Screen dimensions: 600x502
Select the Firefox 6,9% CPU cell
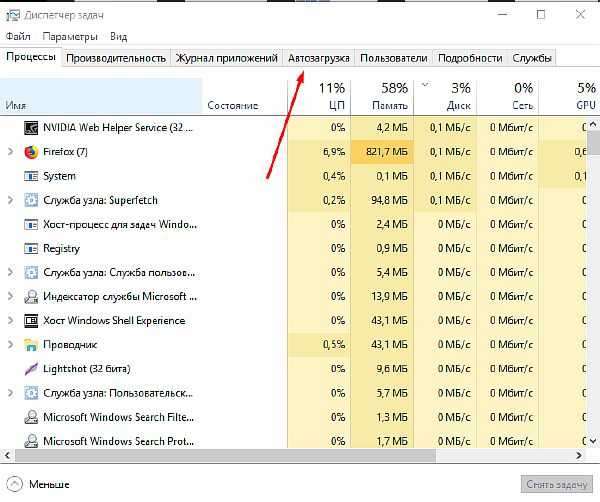[x=319, y=152]
